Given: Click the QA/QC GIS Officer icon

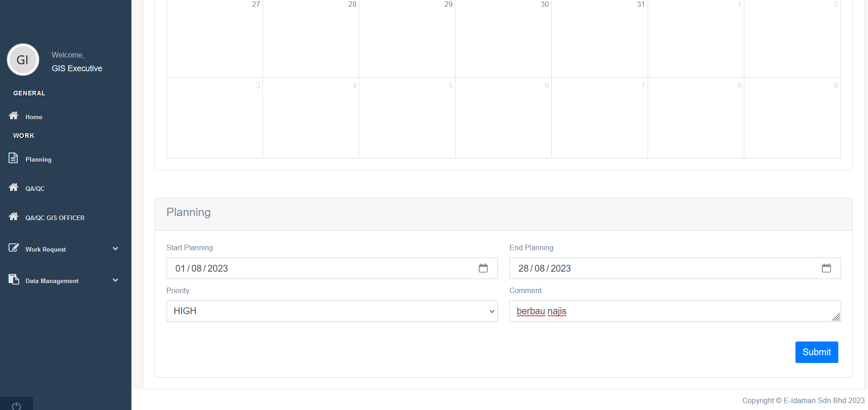Looking at the screenshot, I should click(14, 216).
